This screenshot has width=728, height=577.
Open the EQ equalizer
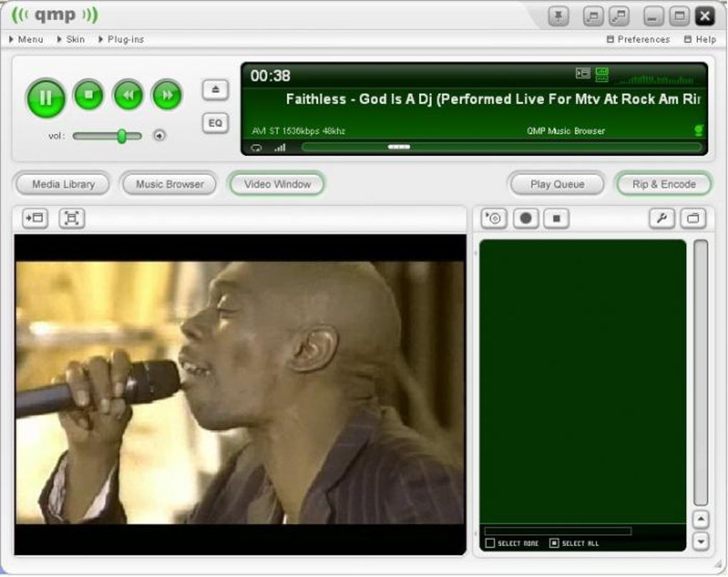(216, 123)
